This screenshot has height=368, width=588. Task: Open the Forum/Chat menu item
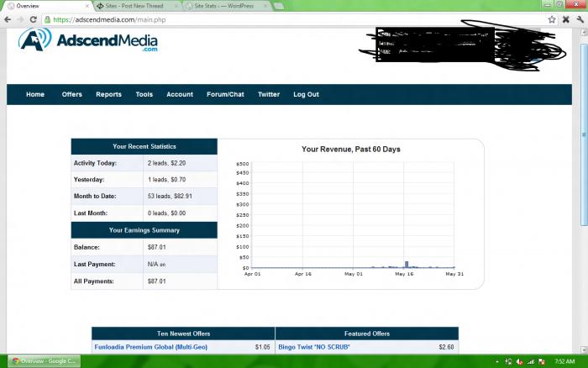click(x=225, y=95)
